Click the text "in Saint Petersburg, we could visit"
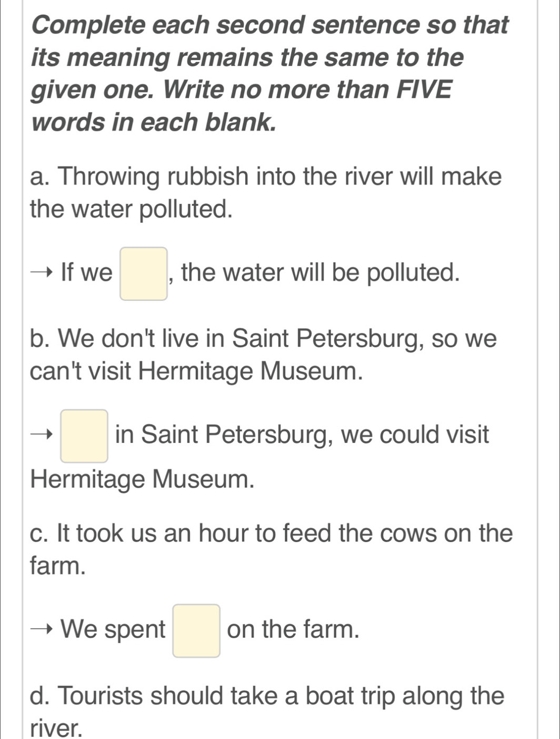The width and height of the screenshot is (560, 739). [302, 436]
